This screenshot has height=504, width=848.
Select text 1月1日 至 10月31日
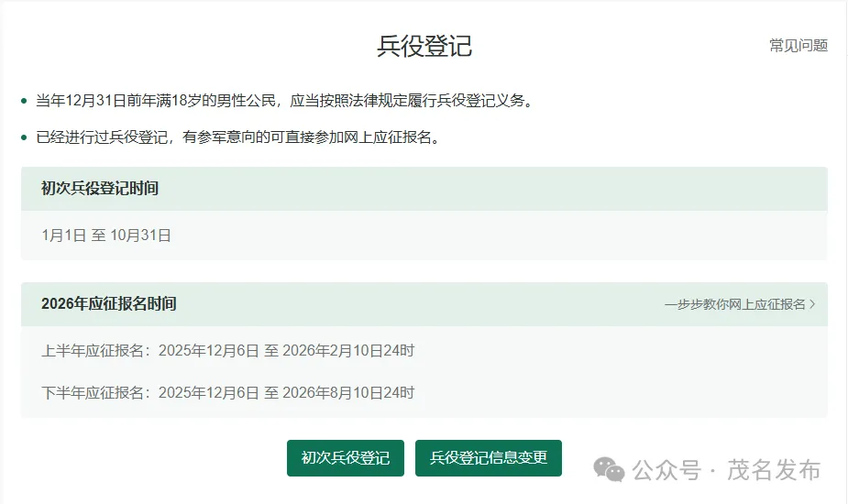pyautogui.click(x=106, y=236)
